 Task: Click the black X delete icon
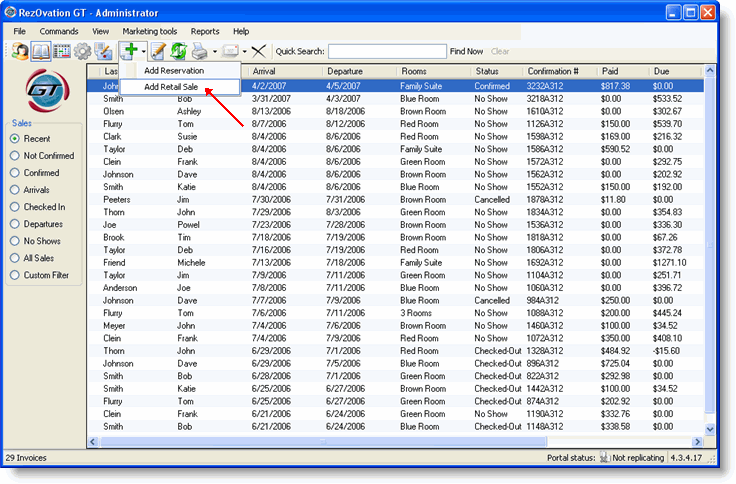[x=259, y=51]
